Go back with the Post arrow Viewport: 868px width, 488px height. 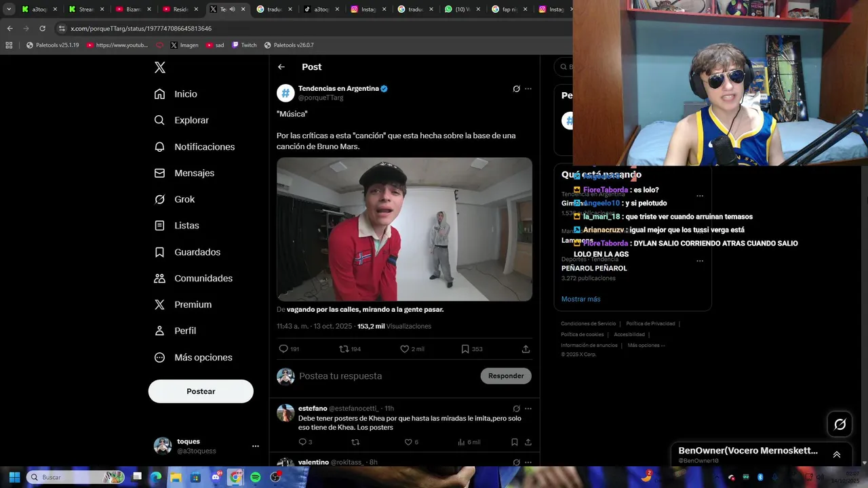pos(281,67)
